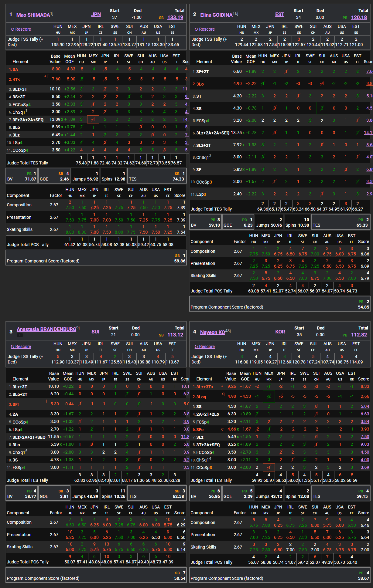Open Mao SHIMADA skater profile

[33, 15]
